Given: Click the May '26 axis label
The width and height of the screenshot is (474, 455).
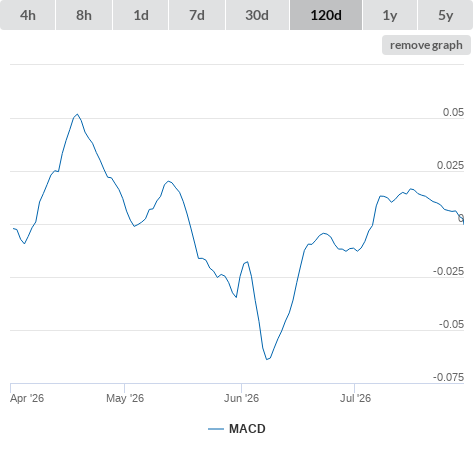Looking at the screenshot, I should [x=125, y=398].
